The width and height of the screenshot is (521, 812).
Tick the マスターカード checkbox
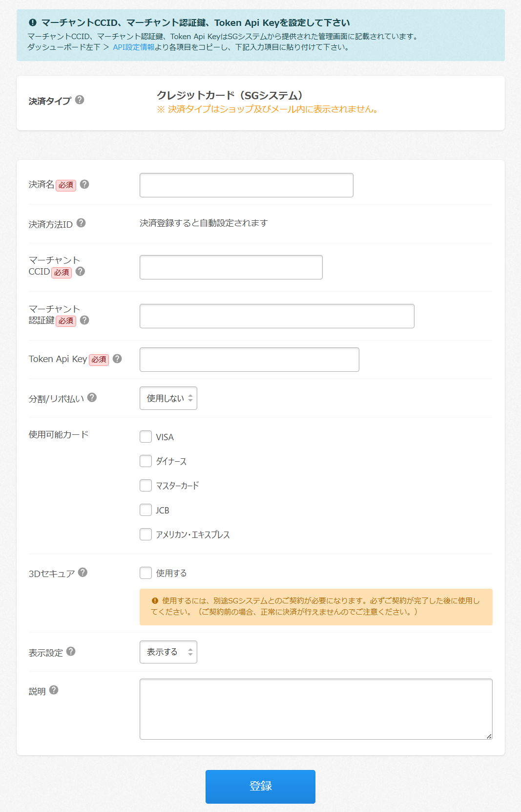(146, 486)
